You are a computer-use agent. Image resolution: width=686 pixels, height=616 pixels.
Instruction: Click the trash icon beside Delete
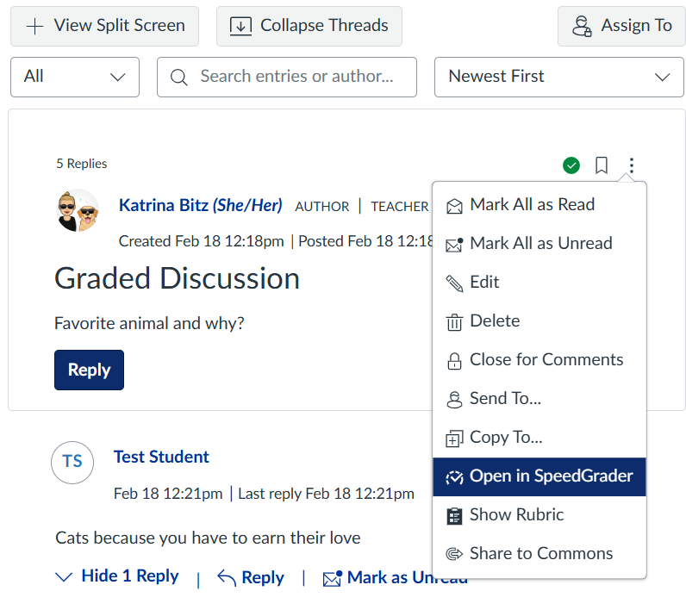coord(453,321)
